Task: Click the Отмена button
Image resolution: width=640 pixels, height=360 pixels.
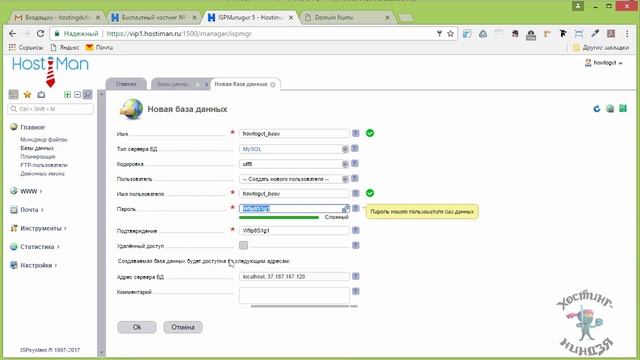Action: (183, 327)
